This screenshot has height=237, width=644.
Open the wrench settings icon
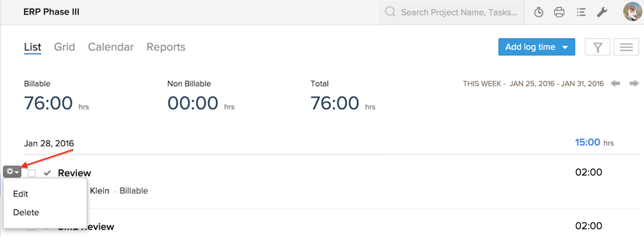pyautogui.click(x=602, y=13)
